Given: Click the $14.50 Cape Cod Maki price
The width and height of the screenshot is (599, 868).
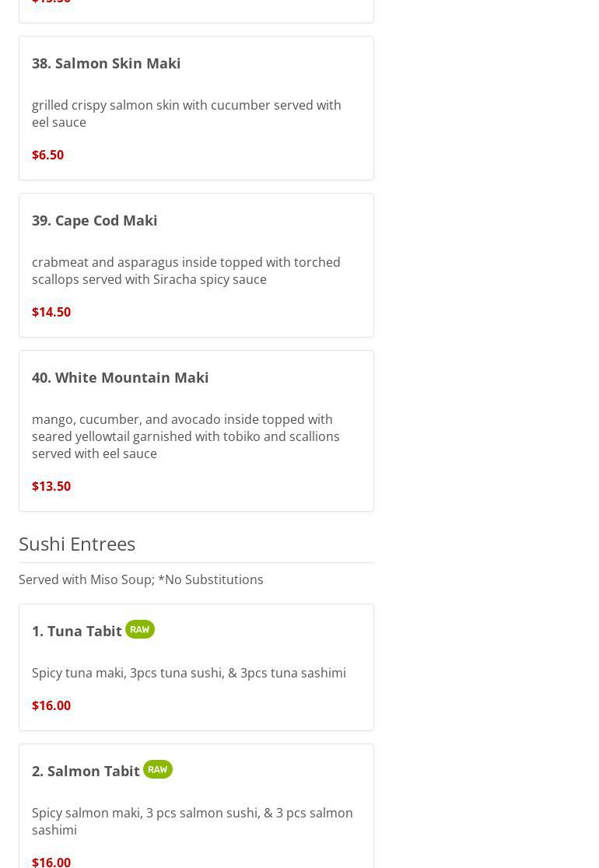Looking at the screenshot, I should click(51, 312).
